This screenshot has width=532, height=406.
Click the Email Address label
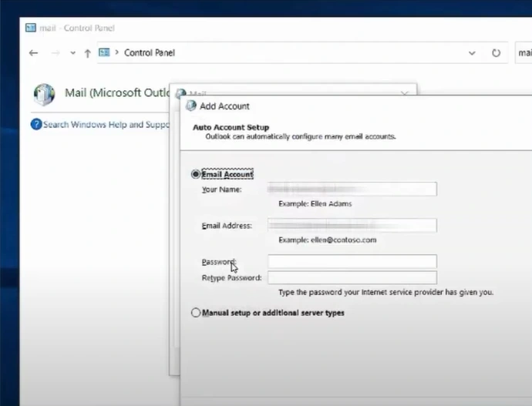point(227,226)
